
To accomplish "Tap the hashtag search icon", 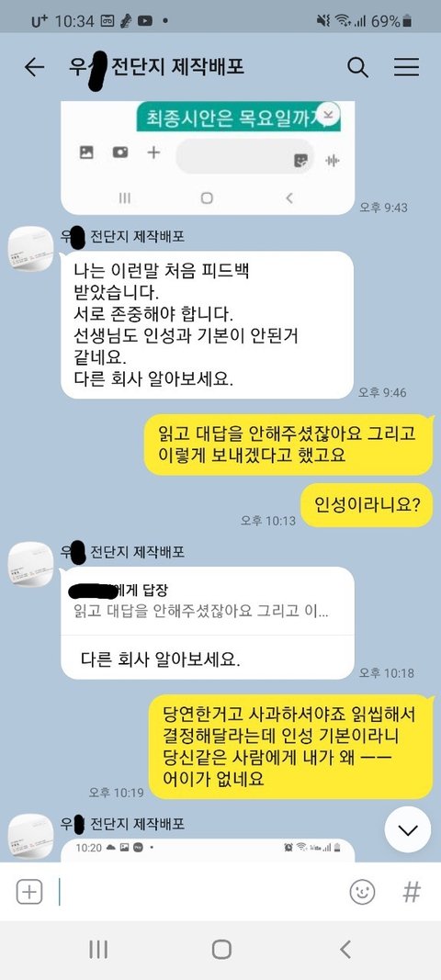I will 412,892.
